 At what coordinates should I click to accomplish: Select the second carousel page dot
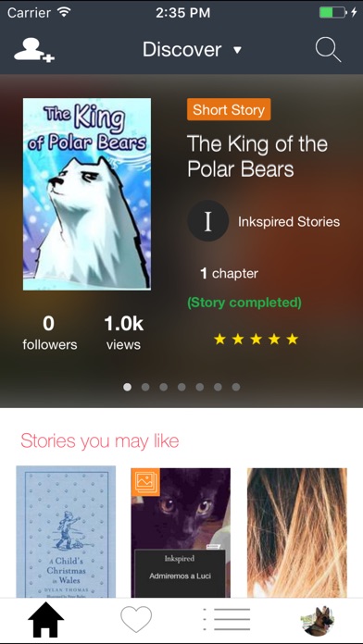[145, 387]
